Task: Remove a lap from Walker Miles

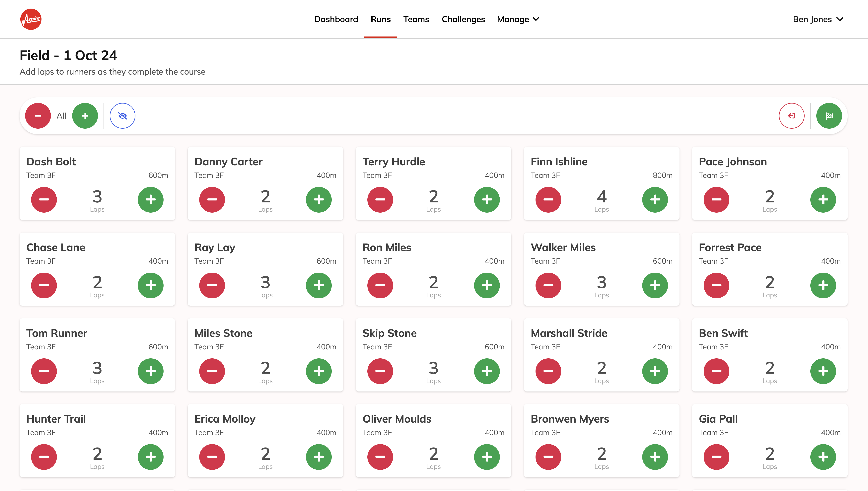Action: tap(548, 285)
